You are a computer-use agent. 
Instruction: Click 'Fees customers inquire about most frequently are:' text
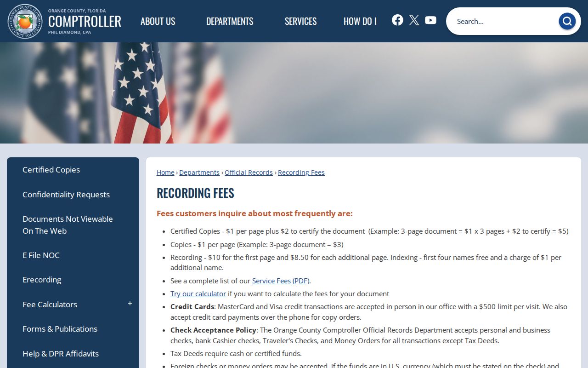coord(254,213)
